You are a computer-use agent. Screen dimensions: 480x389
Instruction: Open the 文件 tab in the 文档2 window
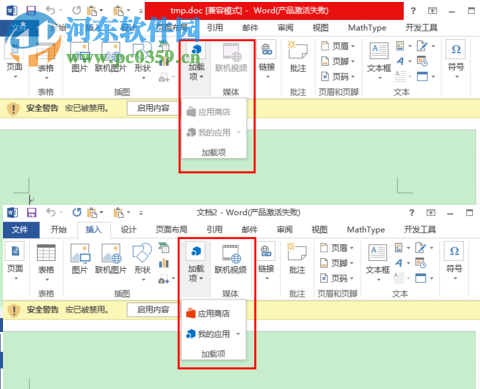(21, 230)
